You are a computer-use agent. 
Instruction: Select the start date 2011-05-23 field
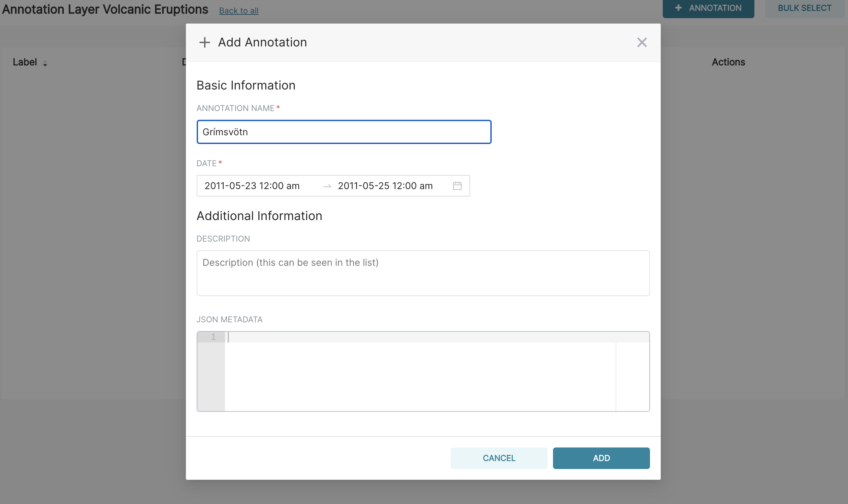[252, 186]
